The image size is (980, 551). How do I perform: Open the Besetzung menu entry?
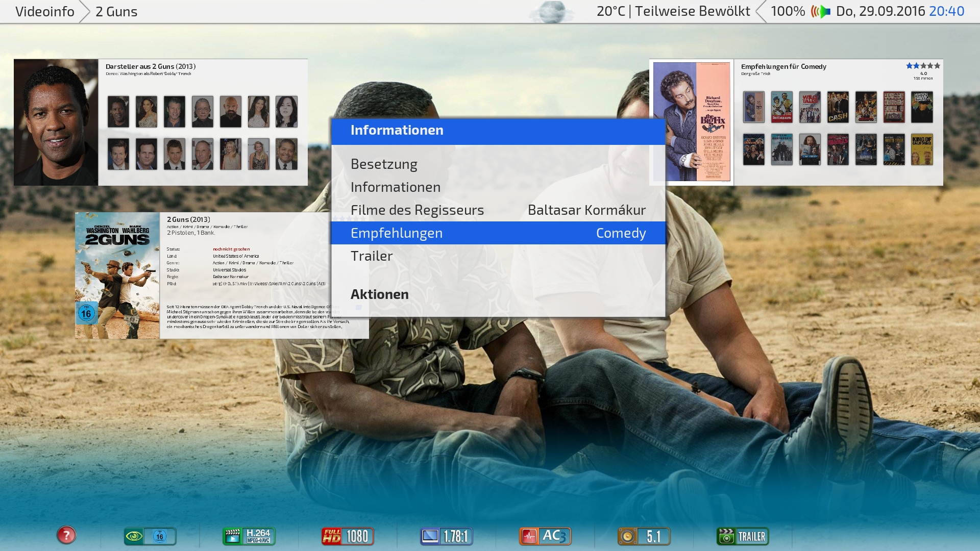tap(498, 164)
